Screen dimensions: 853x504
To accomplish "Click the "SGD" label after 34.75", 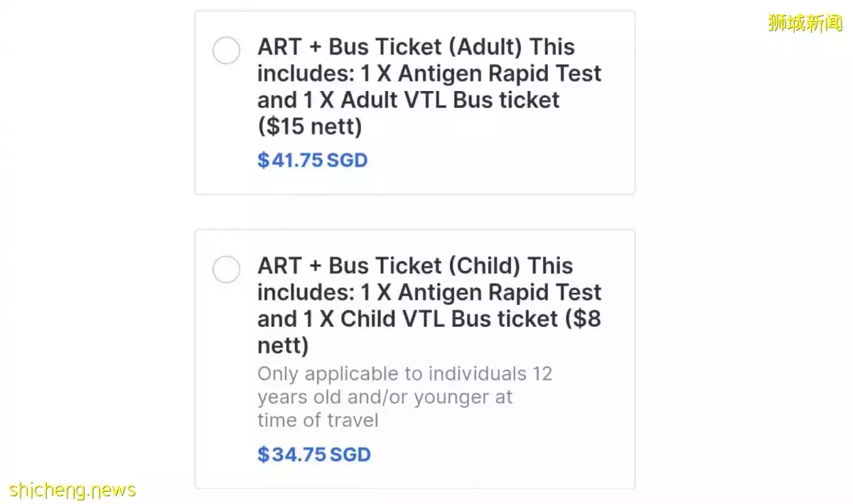I will click(350, 454).
